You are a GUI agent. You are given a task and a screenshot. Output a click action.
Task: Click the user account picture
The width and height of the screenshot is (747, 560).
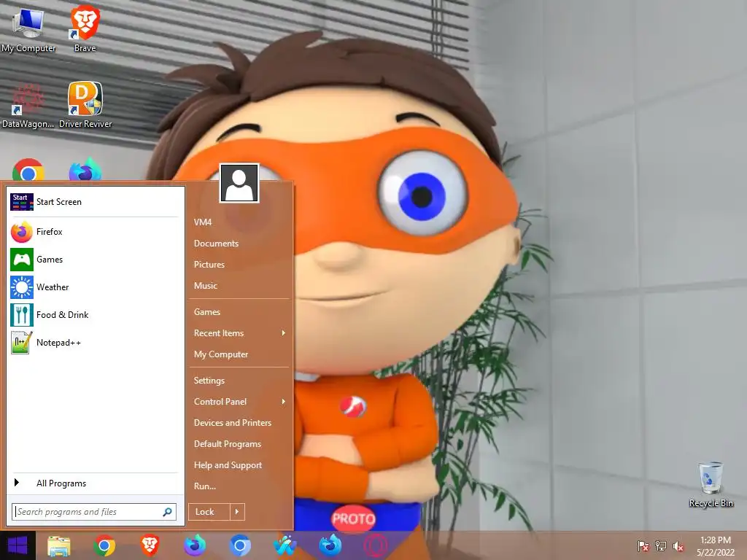tap(239, 183)
